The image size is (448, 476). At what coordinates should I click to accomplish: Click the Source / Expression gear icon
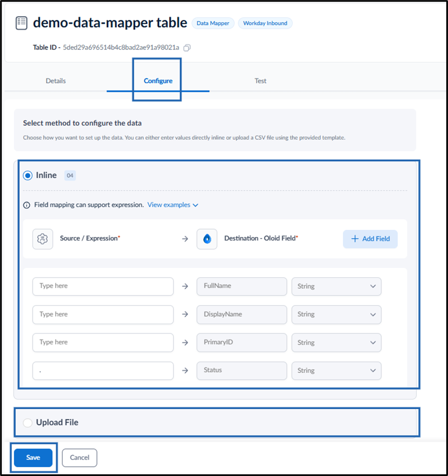[x=42, y=239]
